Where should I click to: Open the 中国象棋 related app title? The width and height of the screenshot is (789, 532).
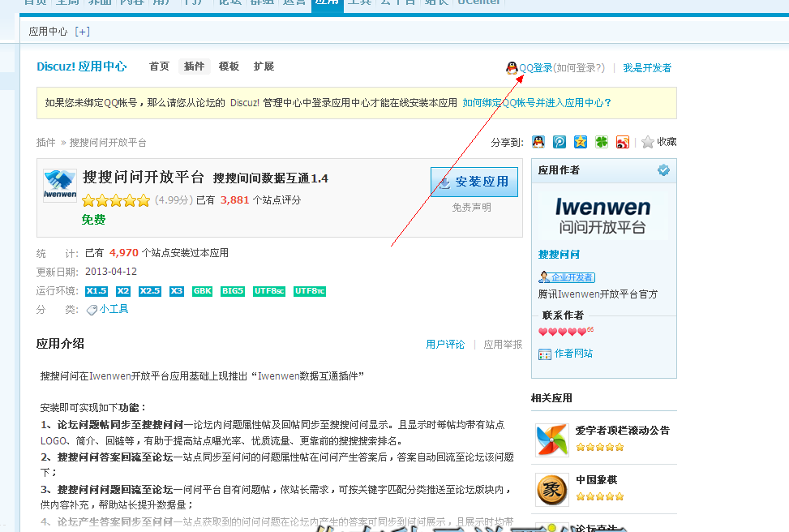click(596, 479)
